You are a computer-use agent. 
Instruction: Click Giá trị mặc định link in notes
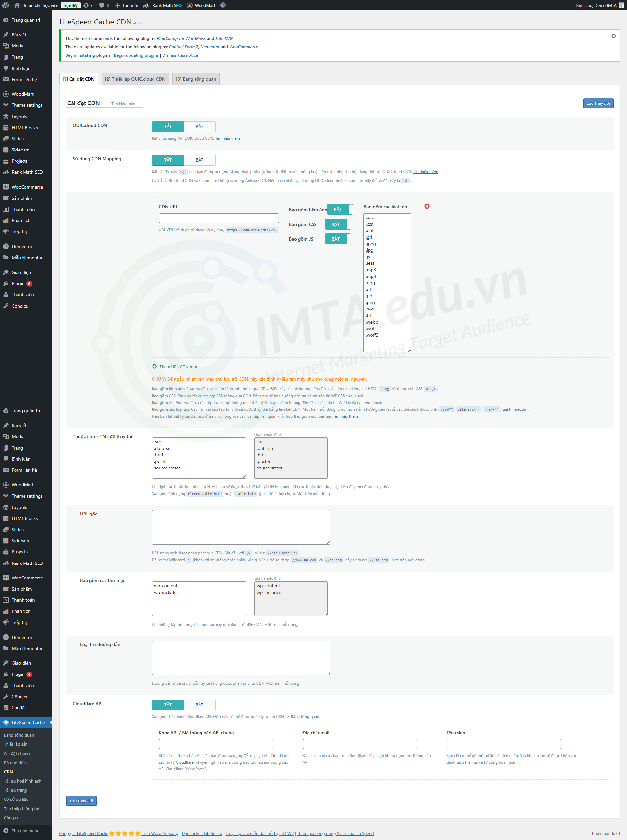point(516,409)
